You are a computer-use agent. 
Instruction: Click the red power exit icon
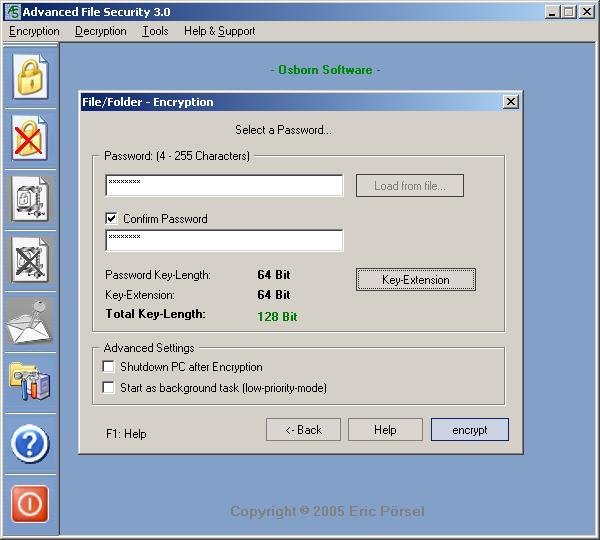pyautogui.click(x=30, y=504)
